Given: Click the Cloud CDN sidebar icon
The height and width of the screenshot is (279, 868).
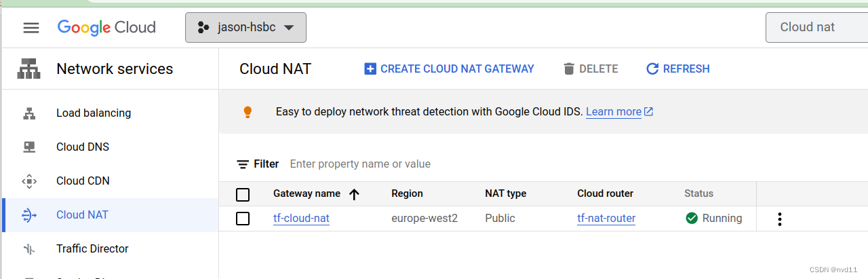Looking at the screenshot, I should tap(29, 181).
